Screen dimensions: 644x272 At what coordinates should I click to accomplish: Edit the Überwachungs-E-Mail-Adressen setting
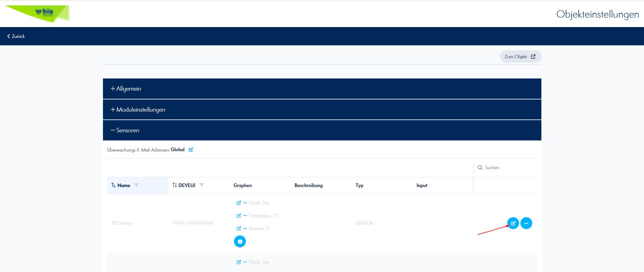[x=191, y=150]
